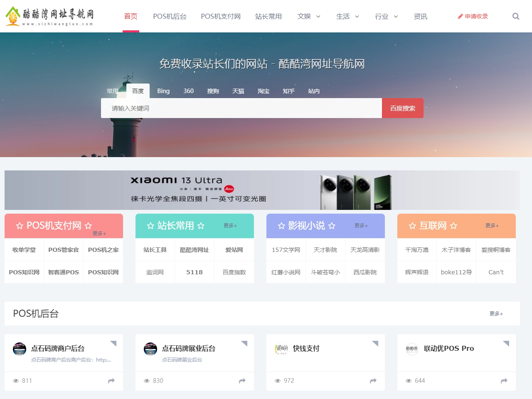
Task: Click the 酷酷湾 site logo
Action: 49,16
